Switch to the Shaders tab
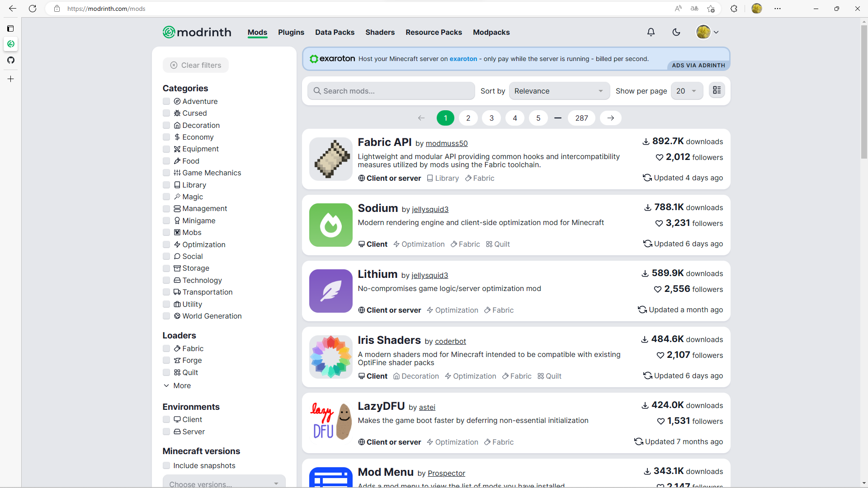 click(380, 32)
